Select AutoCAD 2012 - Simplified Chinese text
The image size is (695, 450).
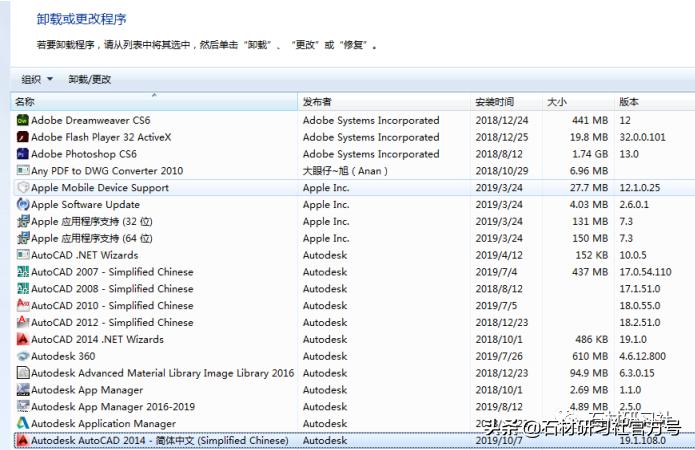[112, 322]
